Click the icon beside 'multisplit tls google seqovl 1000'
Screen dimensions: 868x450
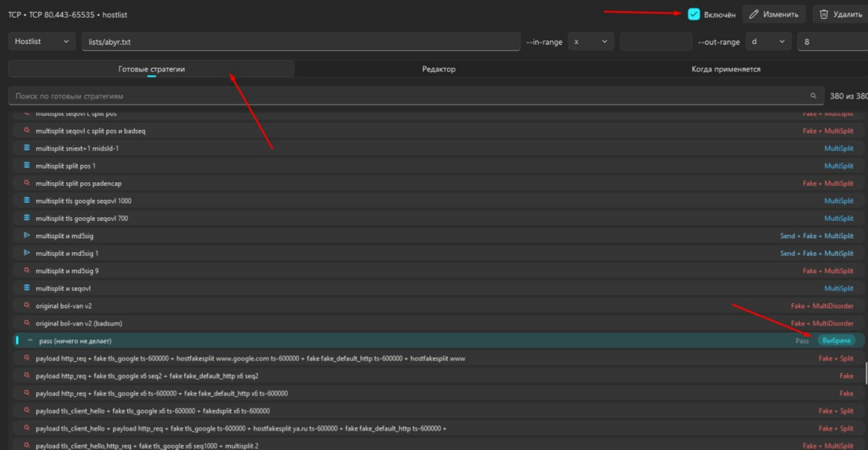(x=26, y=201)
